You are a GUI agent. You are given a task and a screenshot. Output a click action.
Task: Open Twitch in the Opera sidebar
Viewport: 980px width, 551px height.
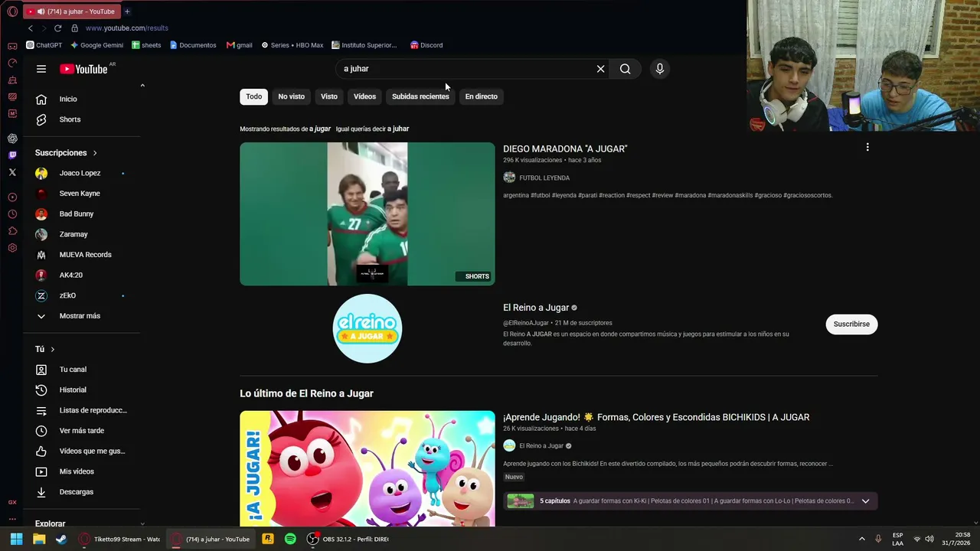[x=12, y=155]
